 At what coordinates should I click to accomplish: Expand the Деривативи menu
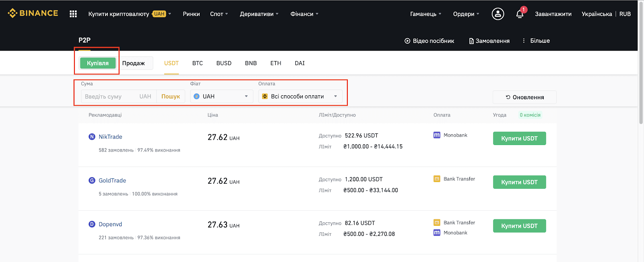click(x=259, y=14)
